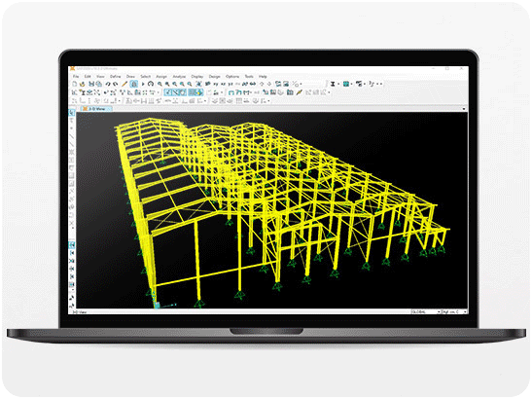Screen dimensions: 532x399
Task: Click the xy plane view icon
Action: click(216, 84)
